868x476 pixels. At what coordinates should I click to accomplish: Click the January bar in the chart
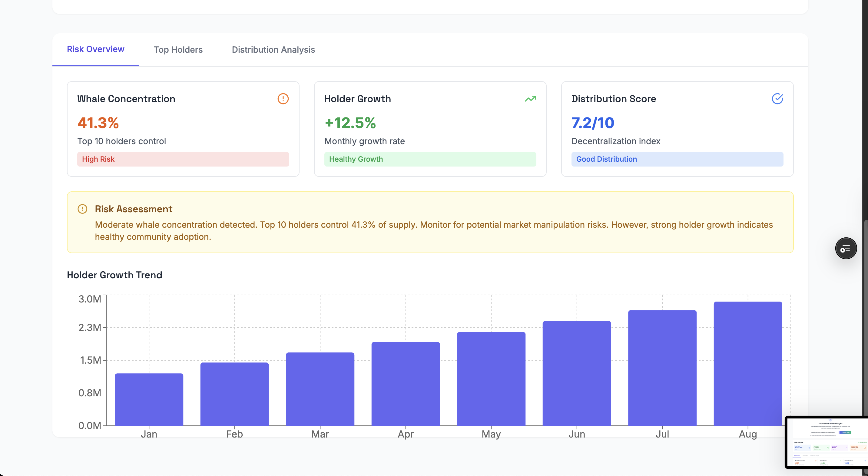(x=149, y=399)
